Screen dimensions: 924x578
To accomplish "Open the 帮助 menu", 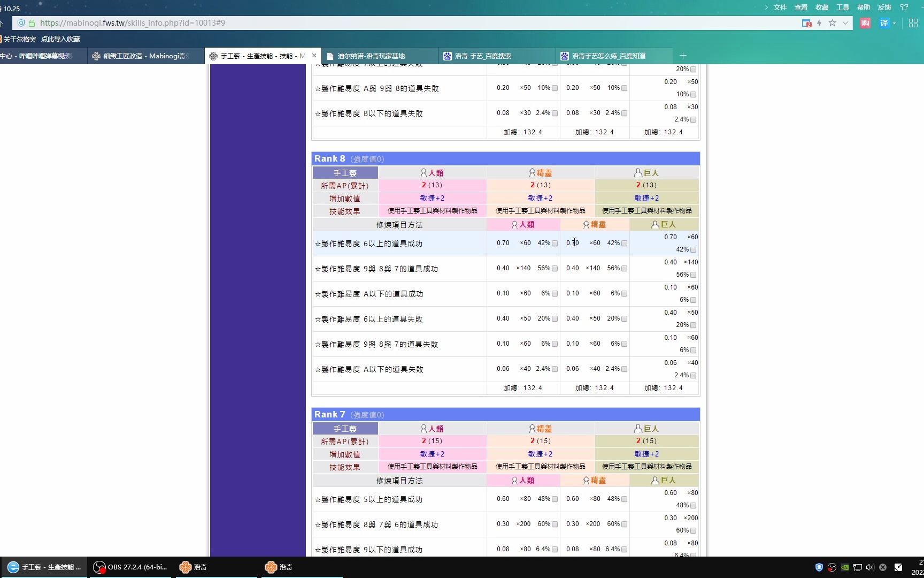I will pos(864,7).
